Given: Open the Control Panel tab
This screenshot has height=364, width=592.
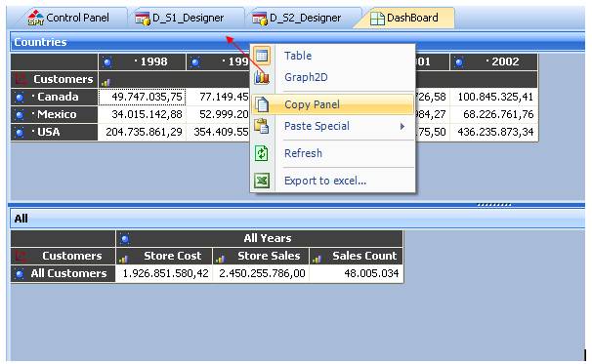Looking at the screenshot, I should click(x=68, y=18).
